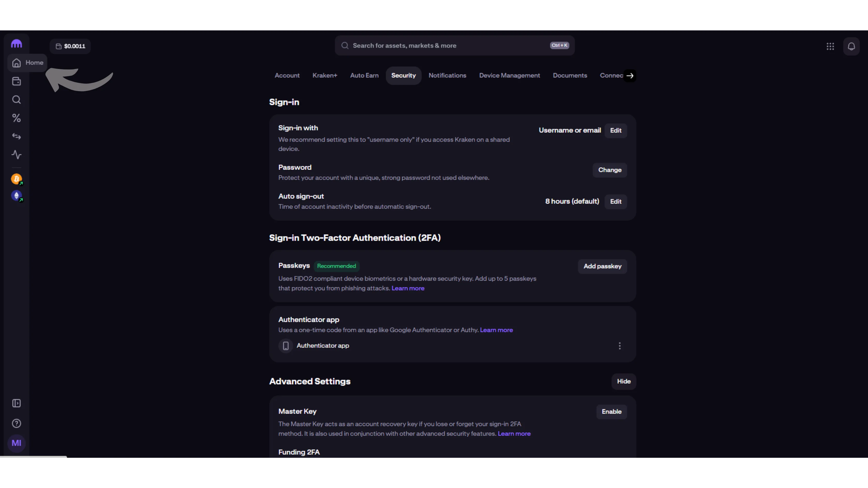
Task: Click the convert arrows sidebar icon
Action: point(16,136)
